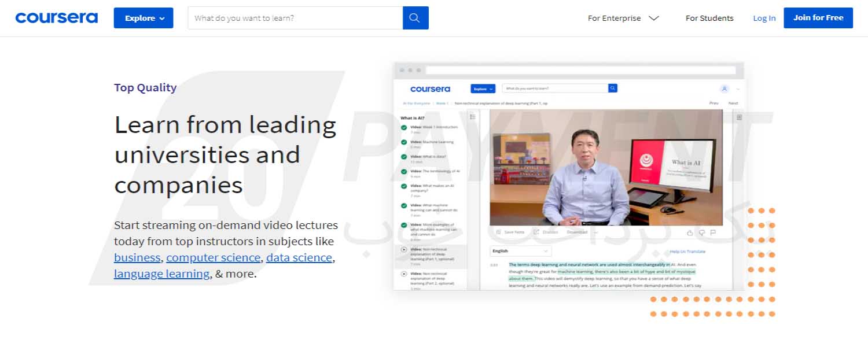Follow the data science link
The image size is (868, 351).
[299, 258]
